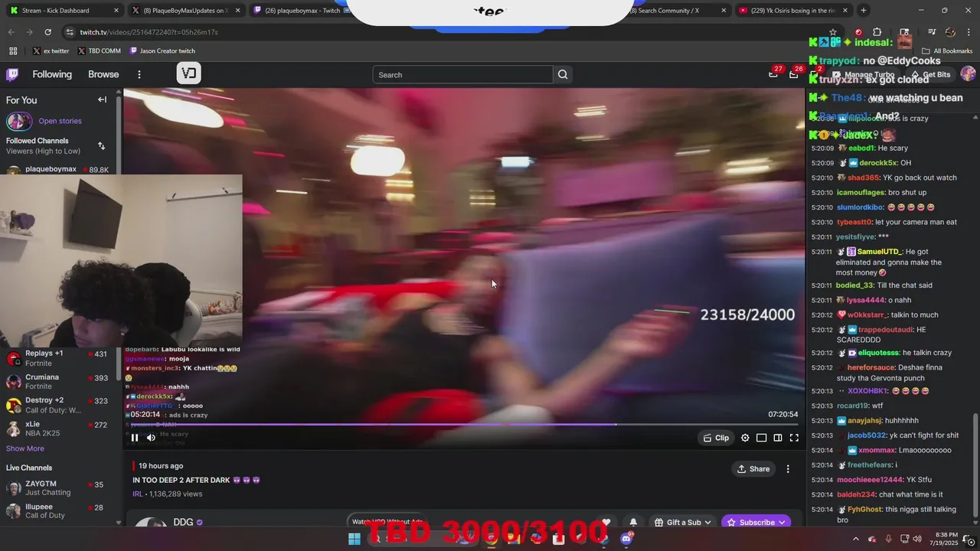Open Crumiana channel in sidebar

click(57, 382)
